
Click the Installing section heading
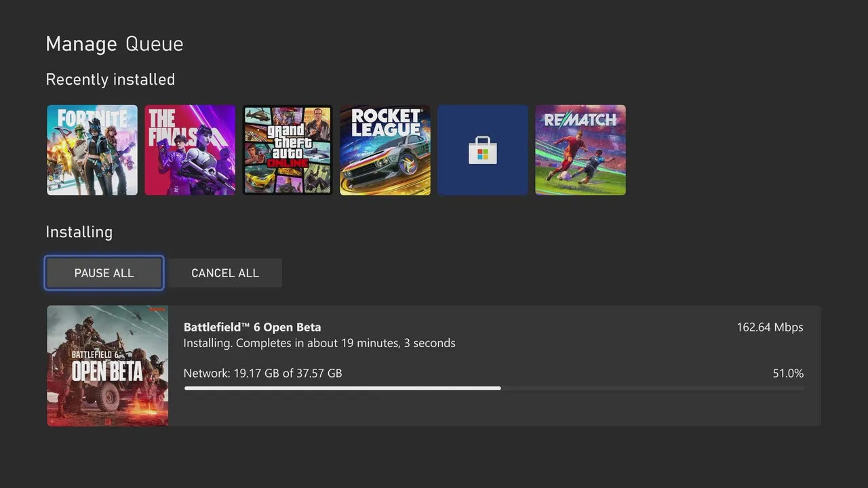(79, 232)
